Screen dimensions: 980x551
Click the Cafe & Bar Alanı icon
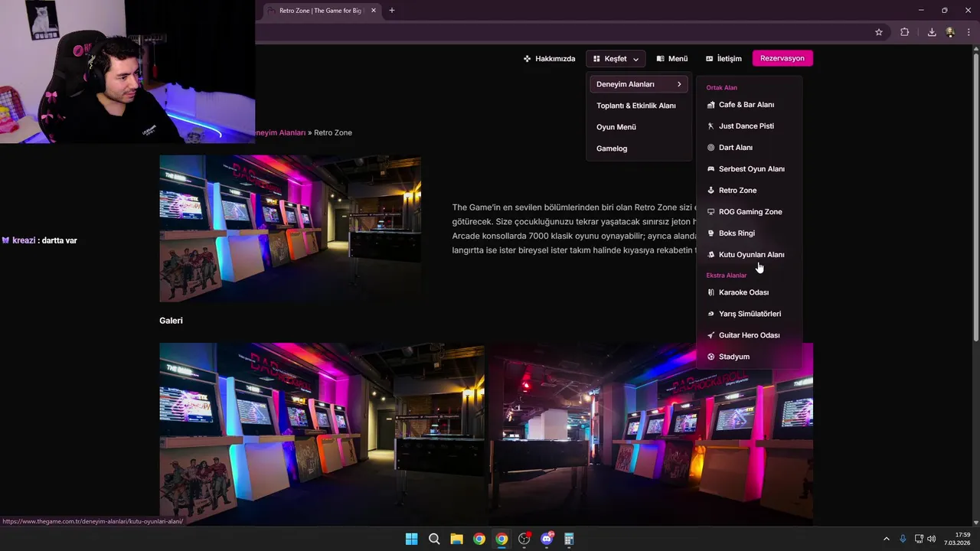pyautogui.click(x=710, y=104)
